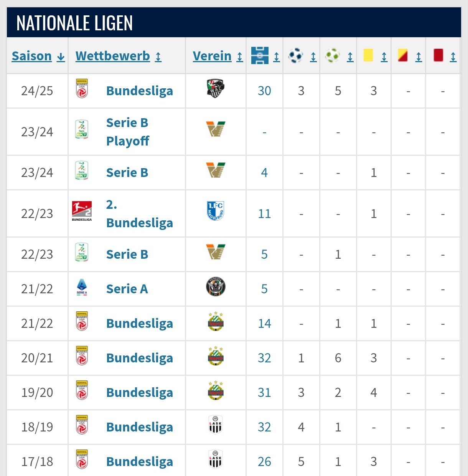Click the Serie A league logo
Image resolution: width=468 pixels, height=476 pixels.
click(82, 287)
